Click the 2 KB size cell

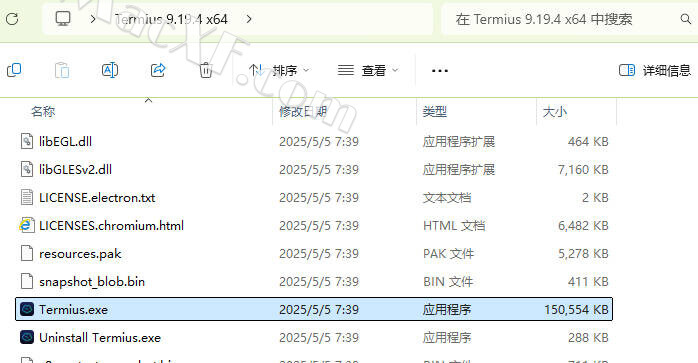pyautogui.click(x=595, y=198)
